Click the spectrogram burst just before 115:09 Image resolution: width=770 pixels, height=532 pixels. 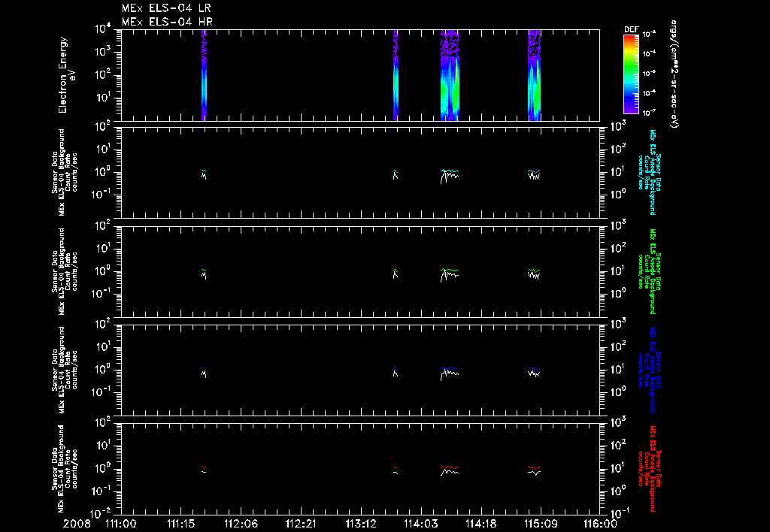pos(535,75)
